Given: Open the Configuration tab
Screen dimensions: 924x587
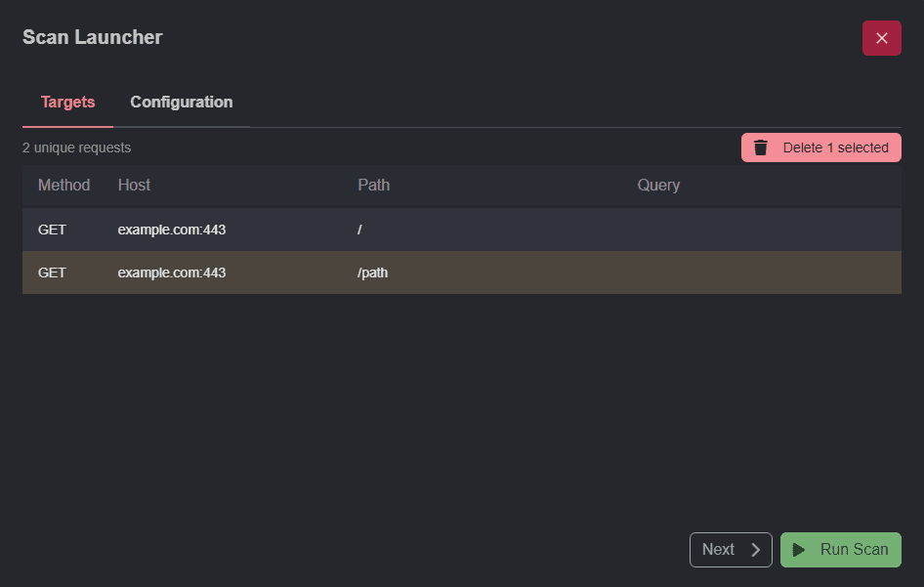Looking at the screenshot, I should [x=182, y=103].
